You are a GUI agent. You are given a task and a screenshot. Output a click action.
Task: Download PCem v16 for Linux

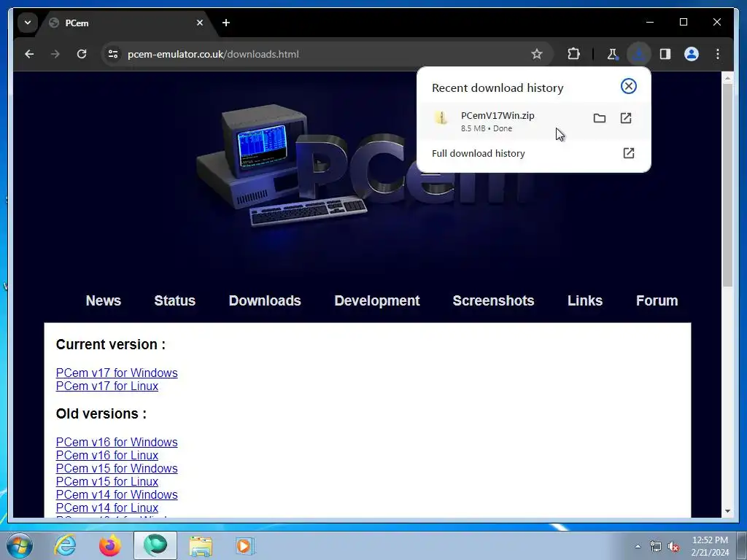pyautogui.click(x=107, y=455)
